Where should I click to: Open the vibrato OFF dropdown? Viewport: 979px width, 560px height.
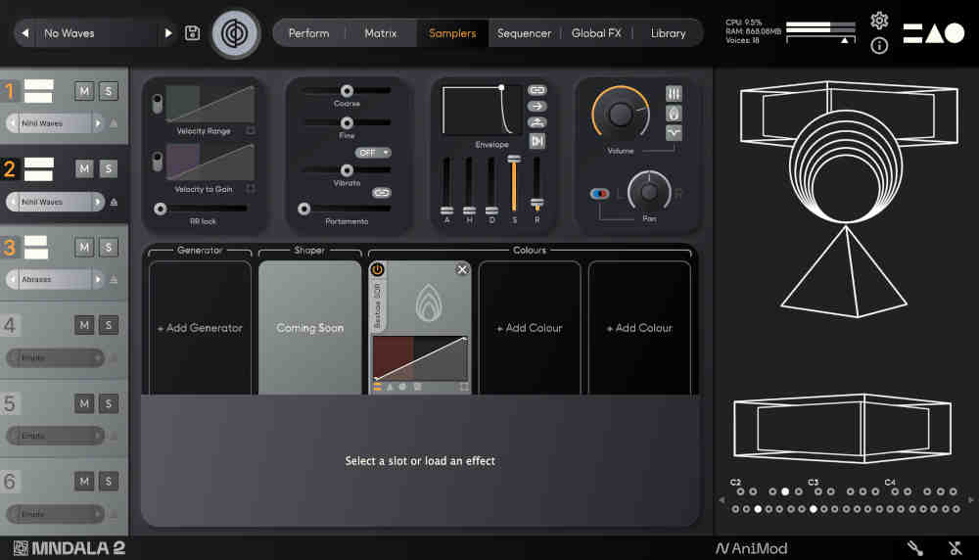pos(373,153)
